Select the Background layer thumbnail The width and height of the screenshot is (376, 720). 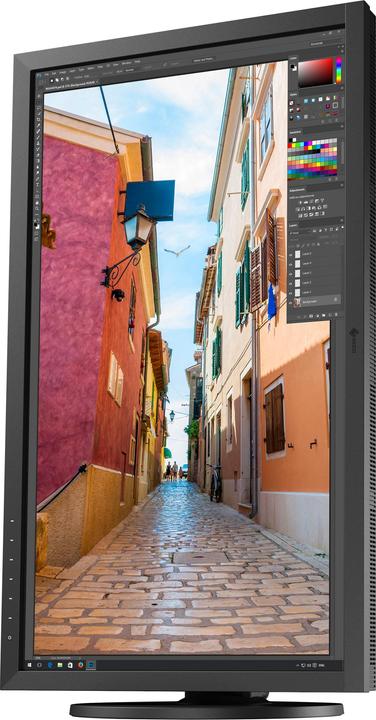coord(297,302)
